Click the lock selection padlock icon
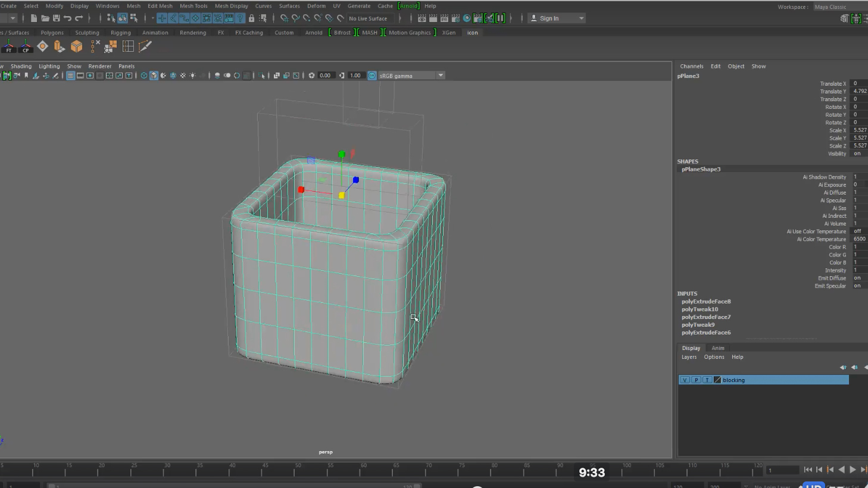The image size is (868, 488). [x=251, y=18]
